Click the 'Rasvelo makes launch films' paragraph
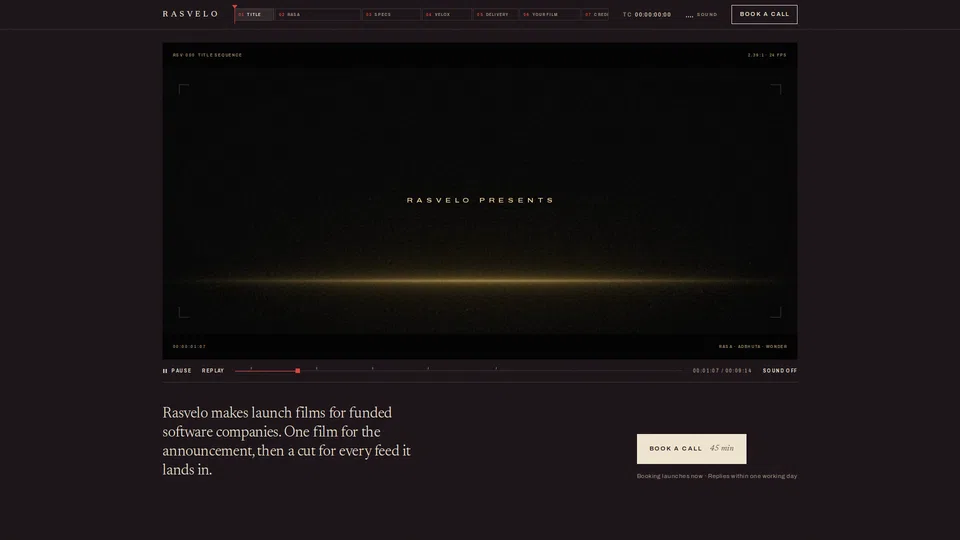This screenshot has width=960, height=540. [287, 441]
